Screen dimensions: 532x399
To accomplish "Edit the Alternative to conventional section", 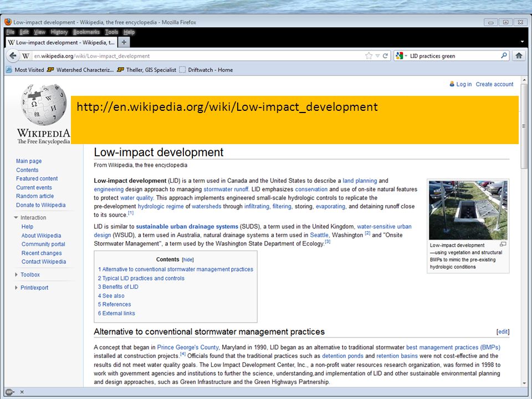I will (x=503, y=332).
